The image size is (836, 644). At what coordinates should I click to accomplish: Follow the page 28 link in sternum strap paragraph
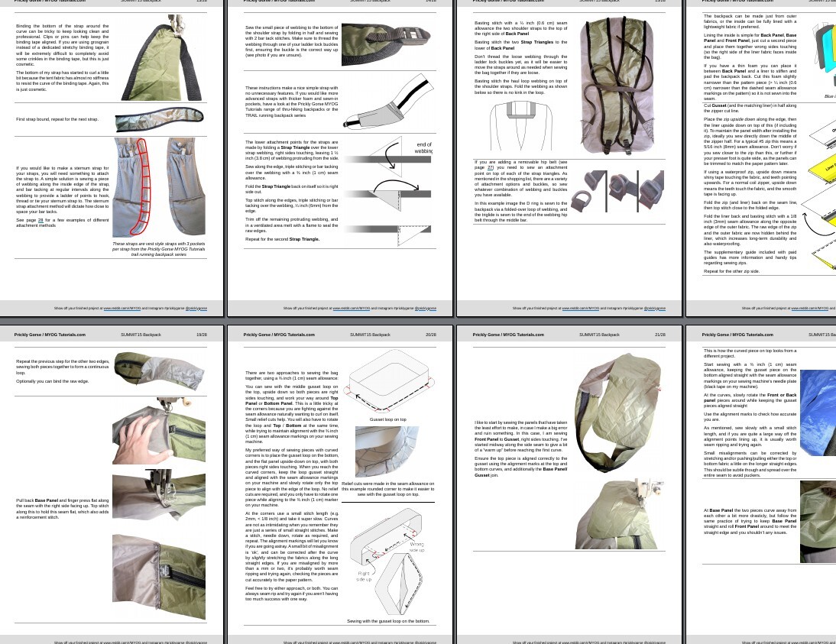[x=41, y=220]
